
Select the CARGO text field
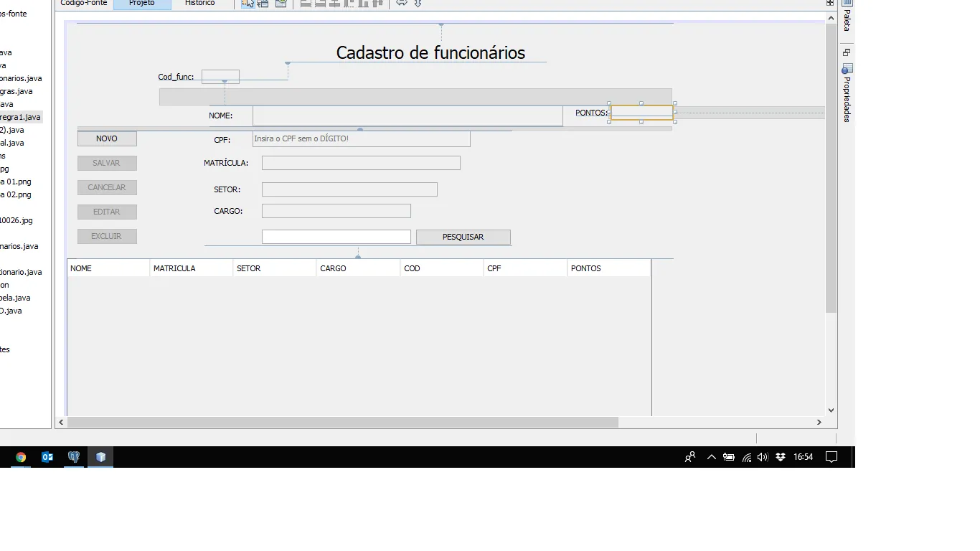[336, 211]
